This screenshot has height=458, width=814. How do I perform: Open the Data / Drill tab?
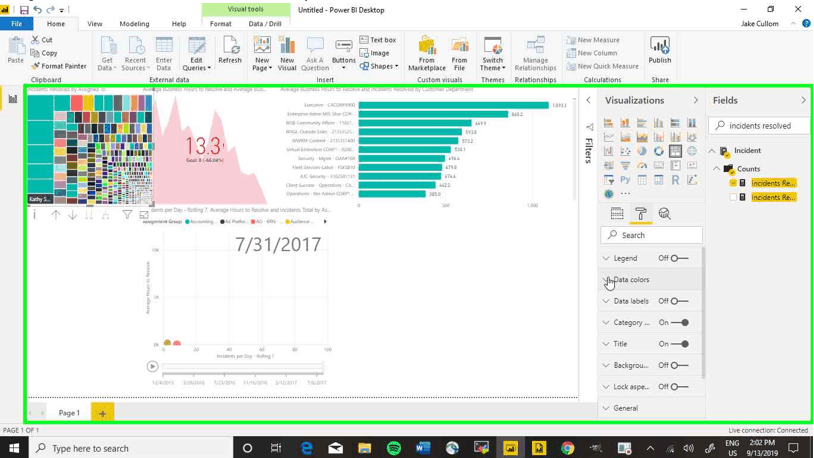(x=265, y=24)
